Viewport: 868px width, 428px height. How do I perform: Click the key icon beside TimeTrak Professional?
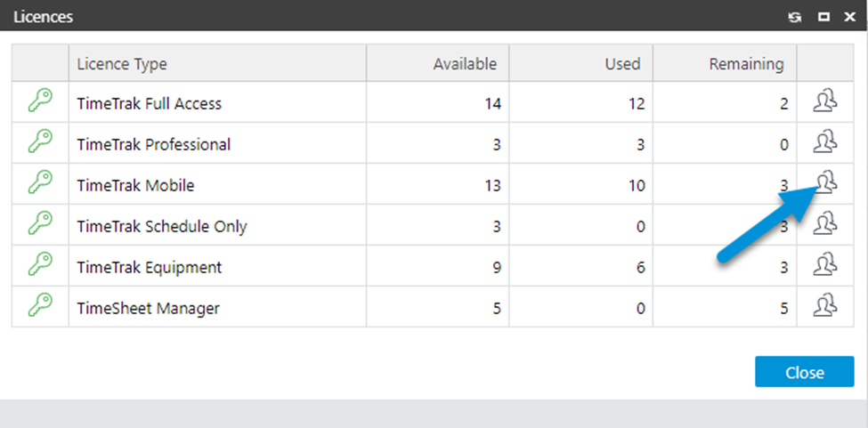coord(40,144)
